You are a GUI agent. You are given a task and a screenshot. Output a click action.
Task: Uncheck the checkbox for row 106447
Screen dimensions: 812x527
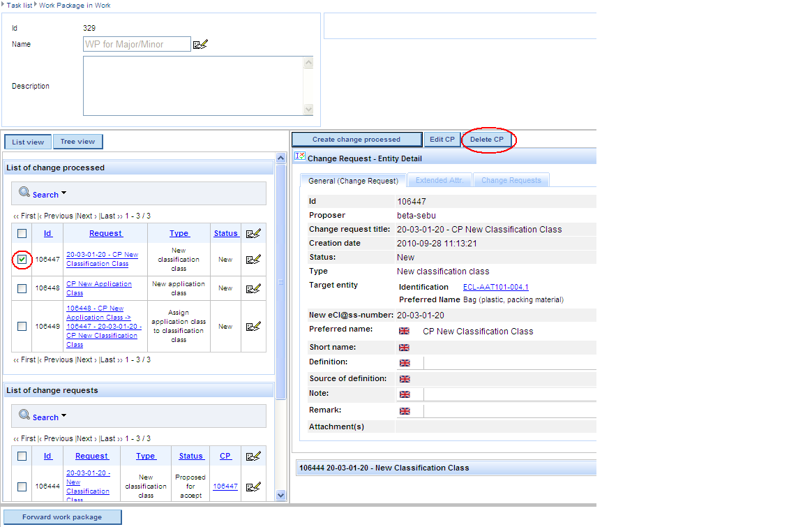click(x=22, y=260)
